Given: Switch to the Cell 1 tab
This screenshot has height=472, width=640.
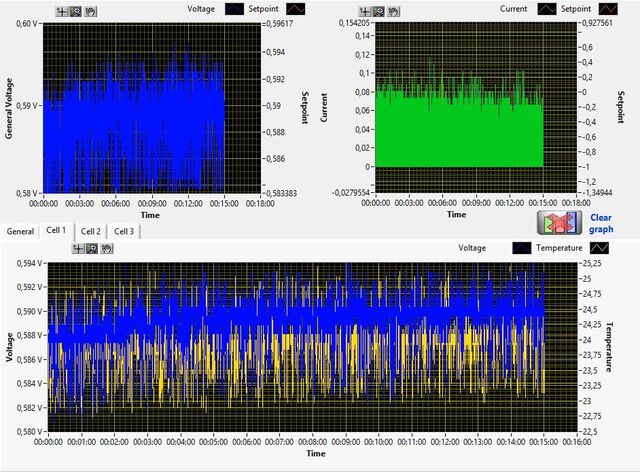Looking at the screenshot, I should click(56, 230).
